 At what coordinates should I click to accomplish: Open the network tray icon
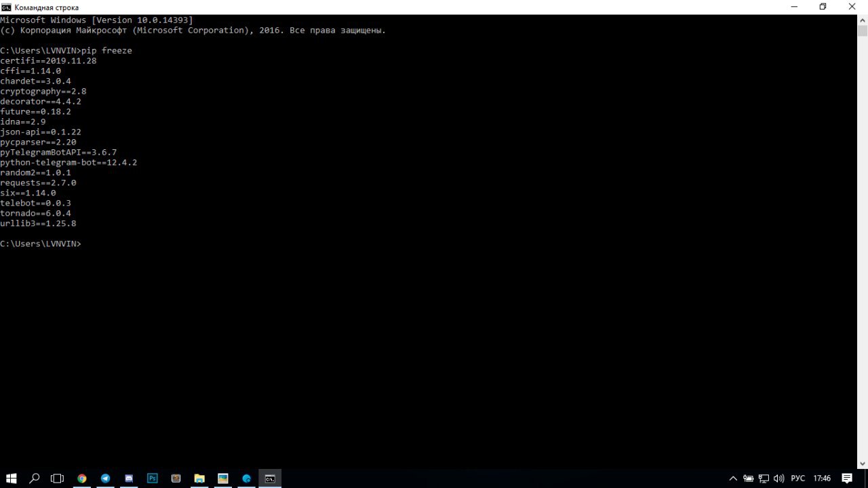[764, 478]
